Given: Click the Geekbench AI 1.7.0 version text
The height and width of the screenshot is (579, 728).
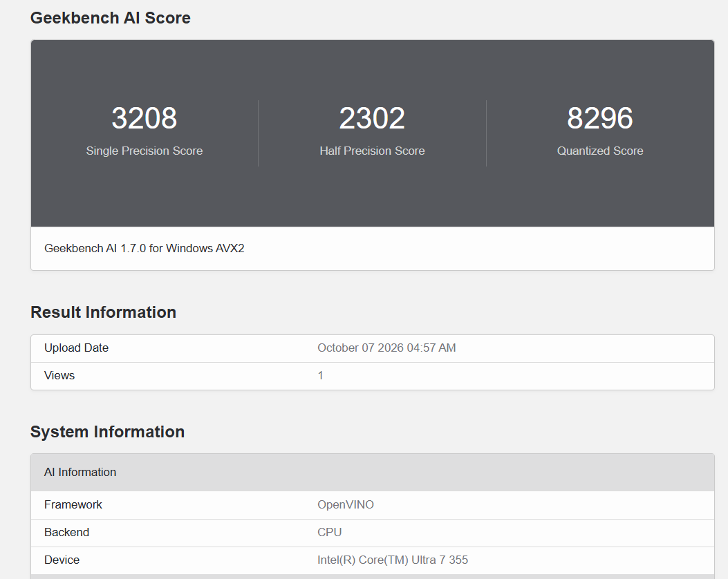Looking at the screenshot, I should pyautogui.click(x=144, y=248).
